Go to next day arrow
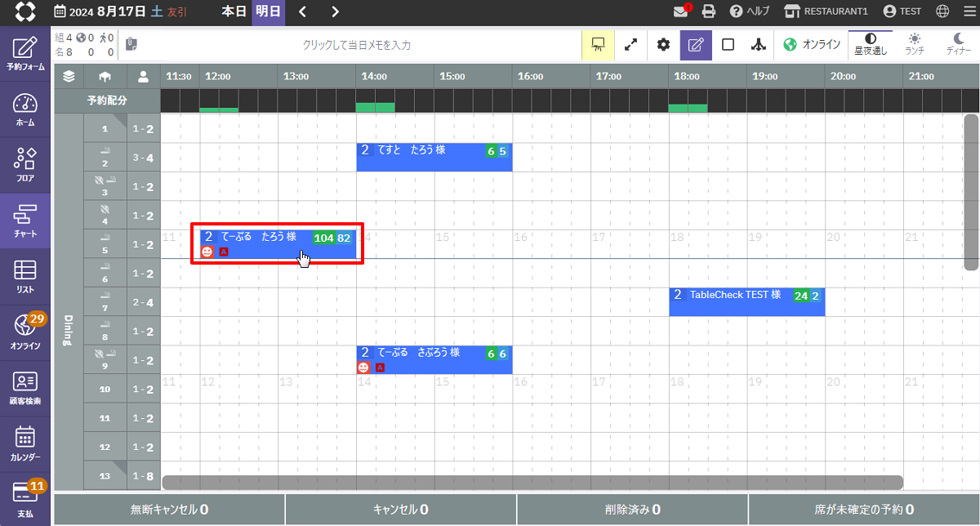 click(x=336, y=11)
